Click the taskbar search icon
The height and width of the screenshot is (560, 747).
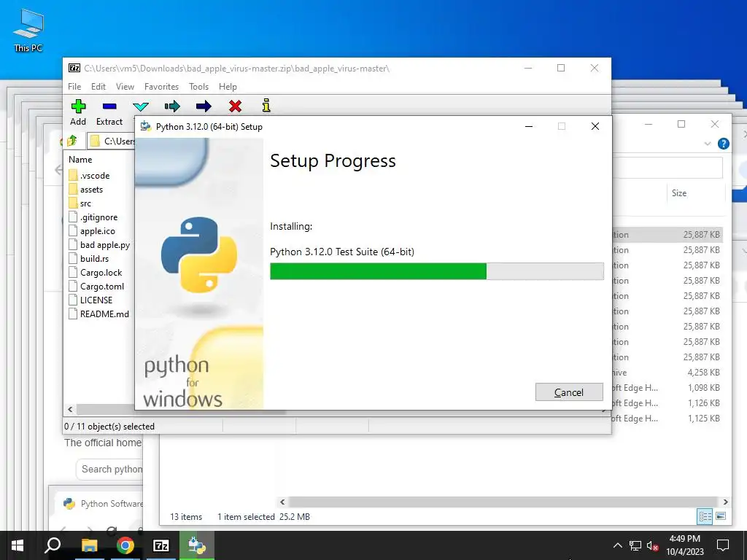(x=53, y=545)
